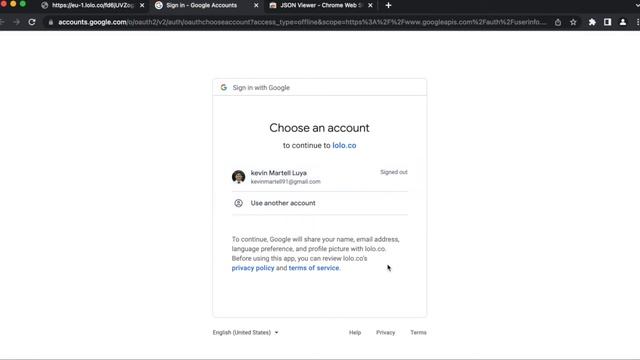
Task: Click the Choose an account heading
Action: [319, 128]
